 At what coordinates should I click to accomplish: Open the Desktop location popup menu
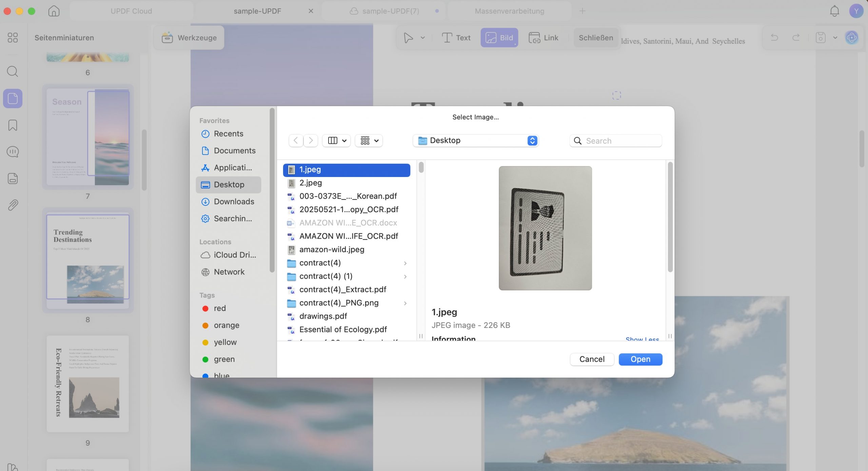(x=476, y=140)
